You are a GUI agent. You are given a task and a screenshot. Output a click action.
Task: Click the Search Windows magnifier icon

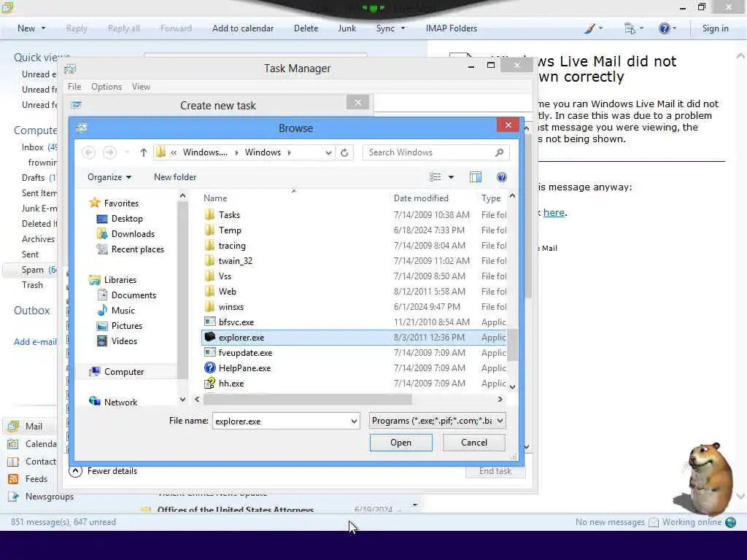tap(499, 152)
